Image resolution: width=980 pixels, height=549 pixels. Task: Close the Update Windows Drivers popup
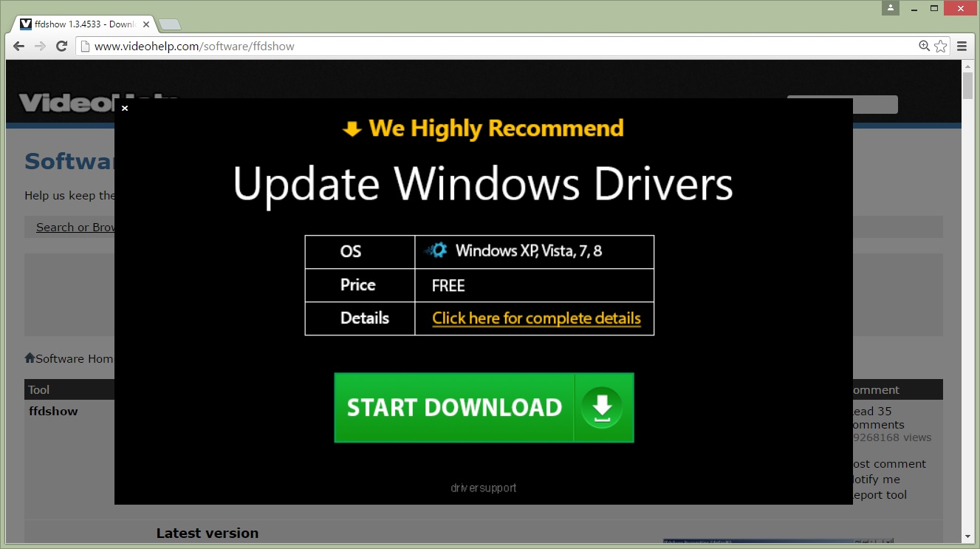[x=125, y=108]
